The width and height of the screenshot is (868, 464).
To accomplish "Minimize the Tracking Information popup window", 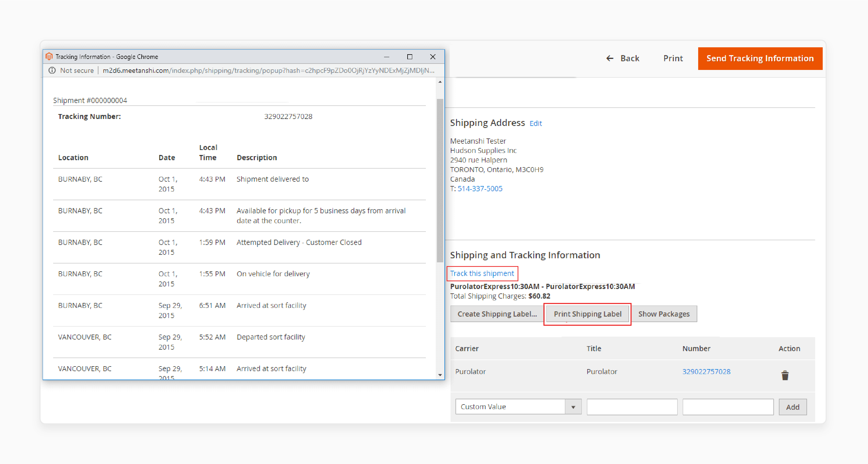I will [x=386, y=57].
